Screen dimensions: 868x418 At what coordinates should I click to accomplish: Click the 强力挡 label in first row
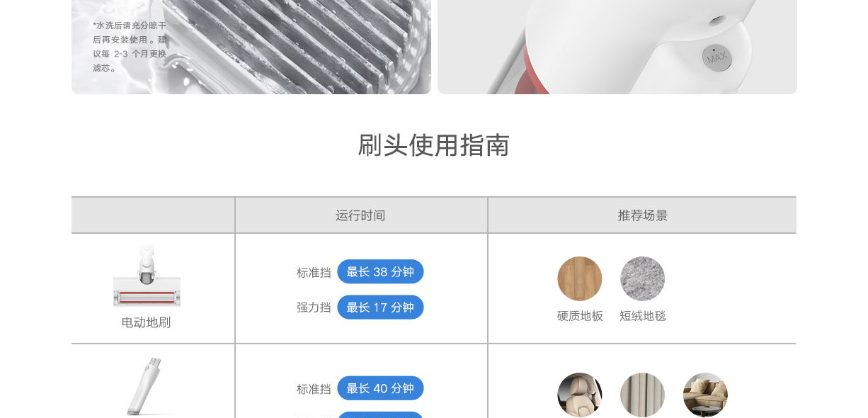click(314, 307)
